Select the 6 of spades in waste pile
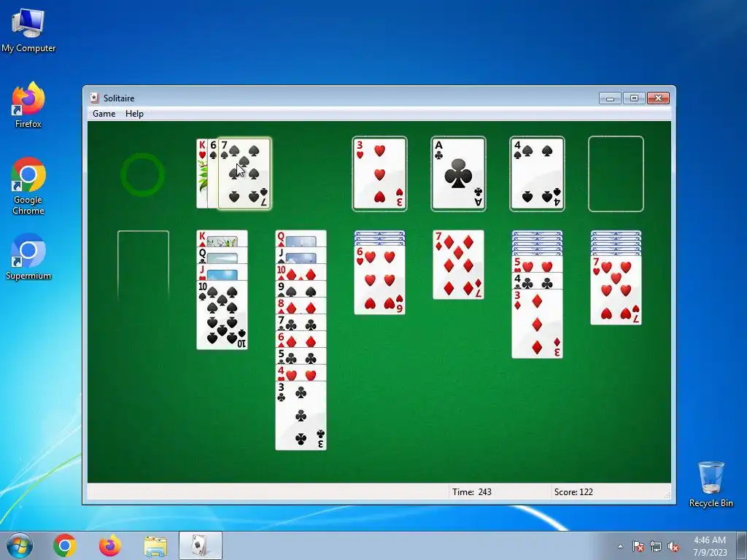The image size is (747, 560). point(213,174)
